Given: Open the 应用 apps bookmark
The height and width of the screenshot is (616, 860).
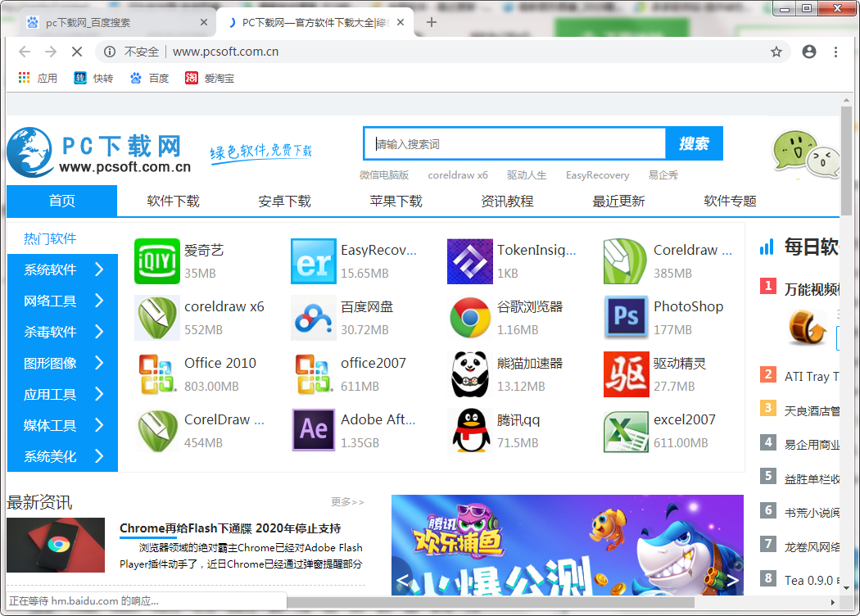Looking at the screenshot, I should click(38, 78).
